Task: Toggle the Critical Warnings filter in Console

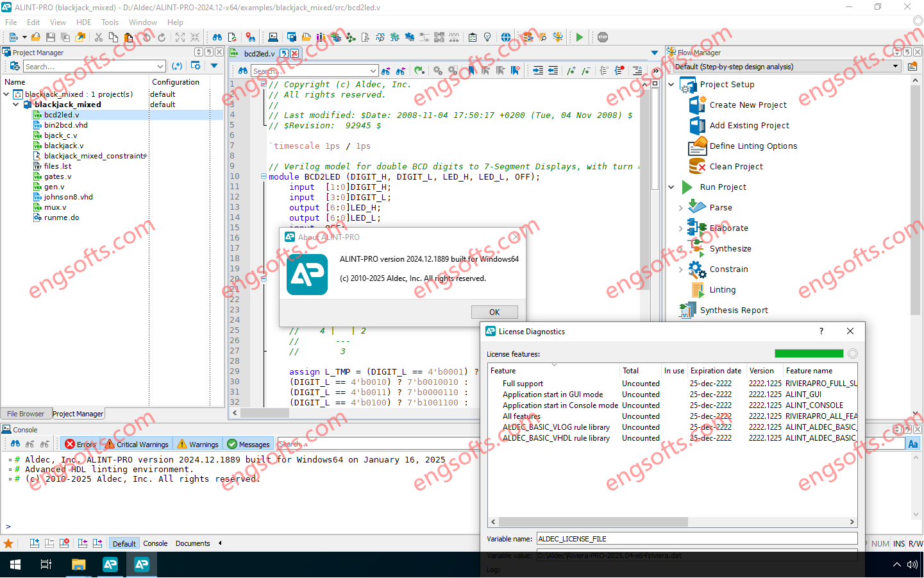Action: pos(137,444)
